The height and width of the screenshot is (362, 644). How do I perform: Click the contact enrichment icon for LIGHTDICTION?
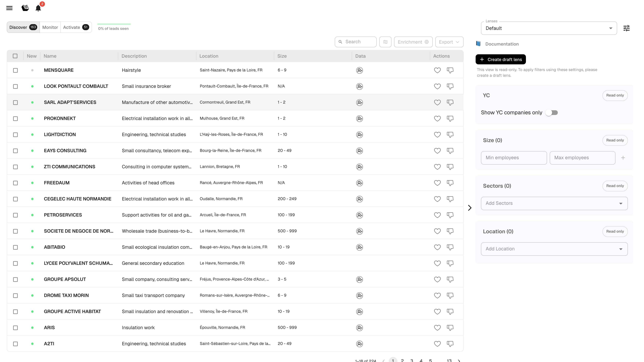(359, 135)
